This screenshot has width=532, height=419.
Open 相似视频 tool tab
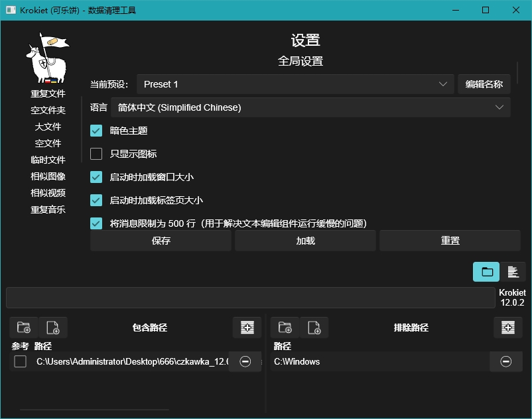tap(48, 193)
